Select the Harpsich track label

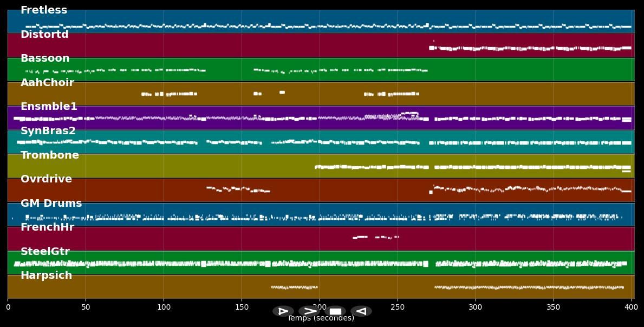(46, 276)
